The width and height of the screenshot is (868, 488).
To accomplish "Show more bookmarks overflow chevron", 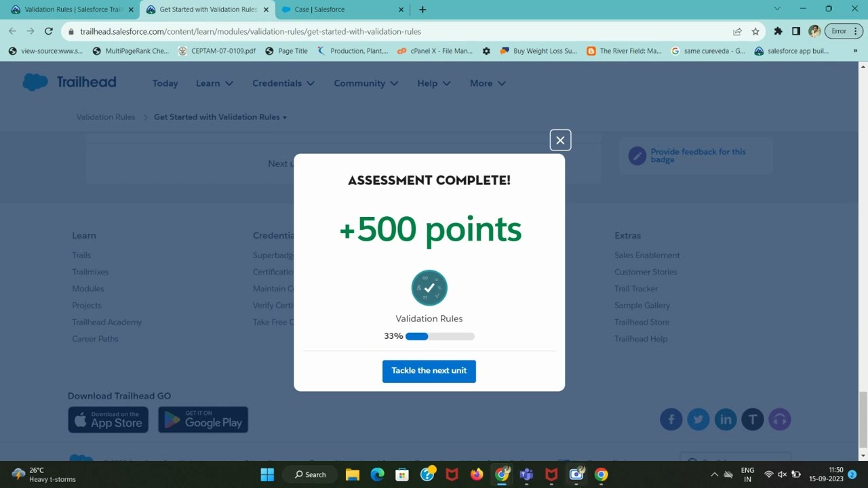I will [855, 51].
